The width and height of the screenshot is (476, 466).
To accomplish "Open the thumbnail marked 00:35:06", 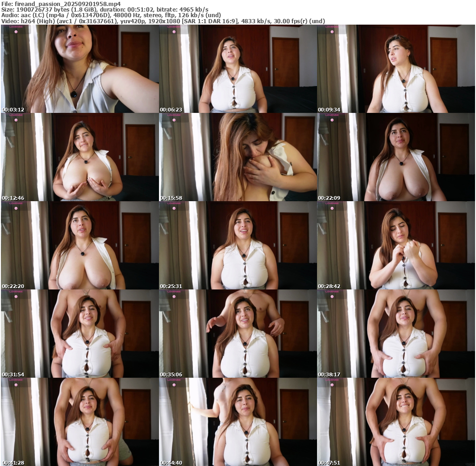I will pos(238,334).
